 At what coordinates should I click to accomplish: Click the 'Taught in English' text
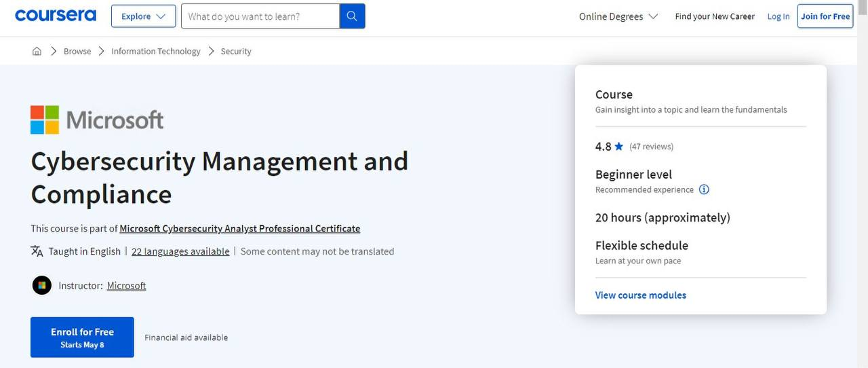(x=85, y=251)
